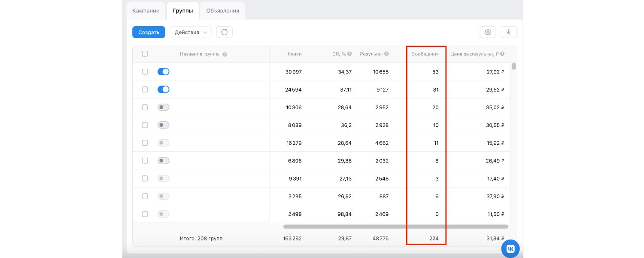
Task: Click help icon beside CR, % header
Action: point(349,54)
